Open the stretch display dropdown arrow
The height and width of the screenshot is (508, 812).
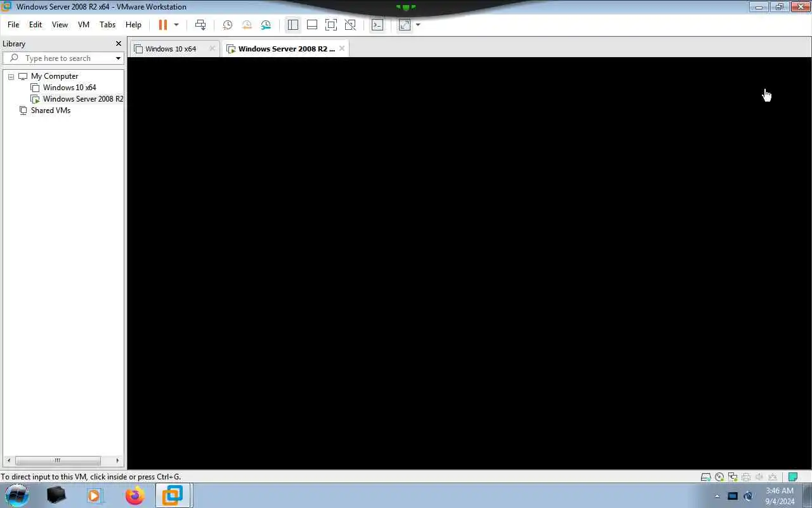[x=418, y=25]
